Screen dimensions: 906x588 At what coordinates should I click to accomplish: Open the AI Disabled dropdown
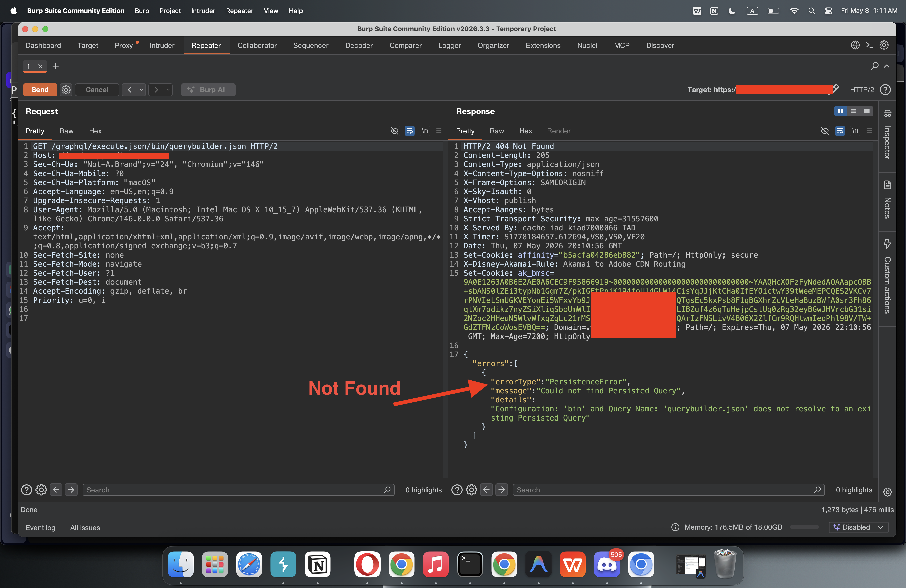click(x=859, y=527)
